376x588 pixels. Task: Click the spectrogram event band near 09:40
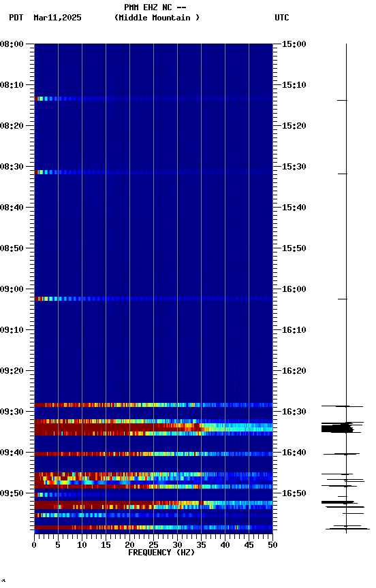tap(153, 454)
